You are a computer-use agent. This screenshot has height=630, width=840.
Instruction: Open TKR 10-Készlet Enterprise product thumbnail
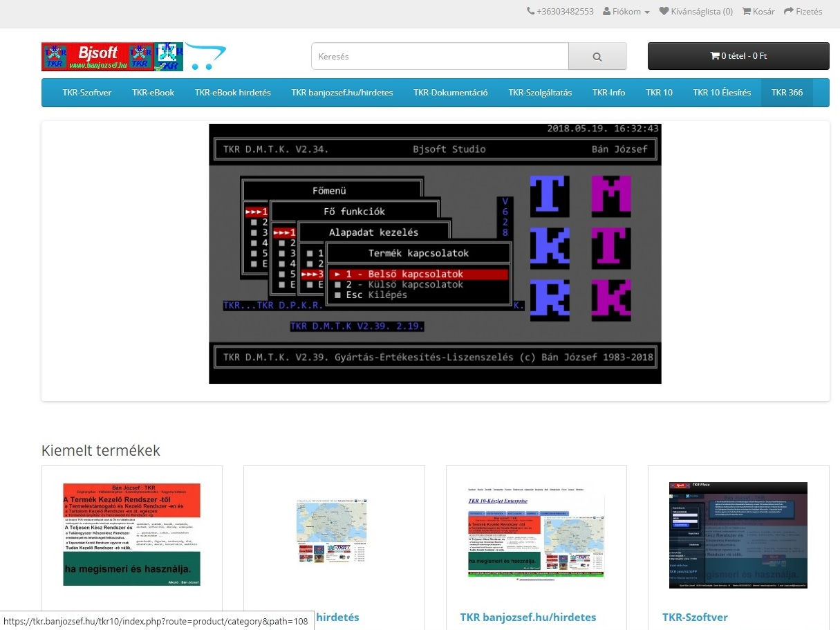536,536
